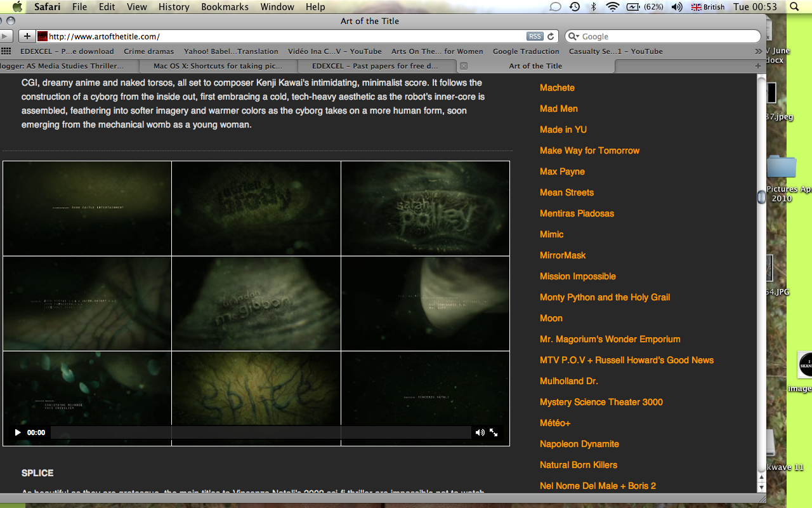Open the Mad Men title link
This screenshot has height=508, width=812.
pos(559,109)
